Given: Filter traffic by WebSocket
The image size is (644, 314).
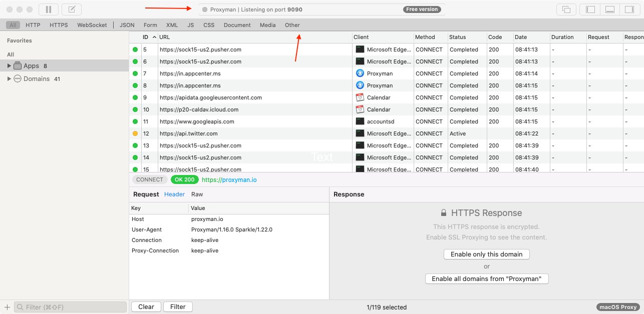Looking at the screenshot, I should (92, 25).
